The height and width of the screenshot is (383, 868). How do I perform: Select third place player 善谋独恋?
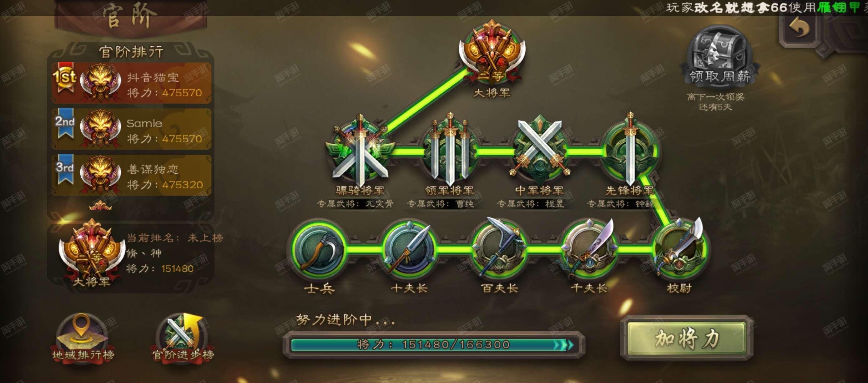click(x=131, y=175)
